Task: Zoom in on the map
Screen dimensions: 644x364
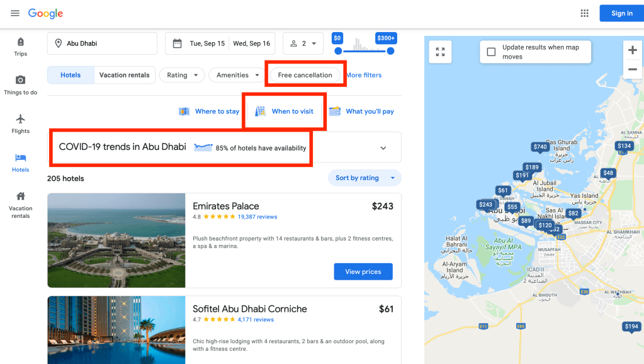Action: coord(632,50)
